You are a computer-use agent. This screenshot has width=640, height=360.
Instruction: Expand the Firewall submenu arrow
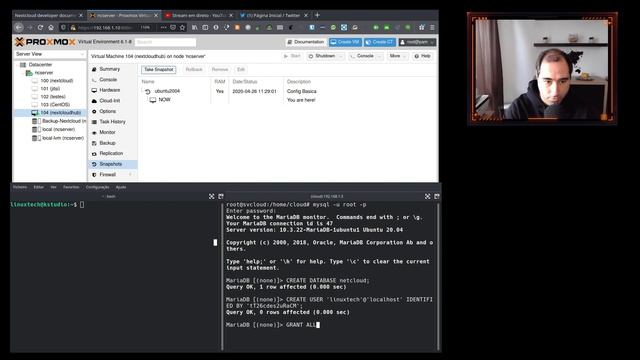[x=131, y=175]
